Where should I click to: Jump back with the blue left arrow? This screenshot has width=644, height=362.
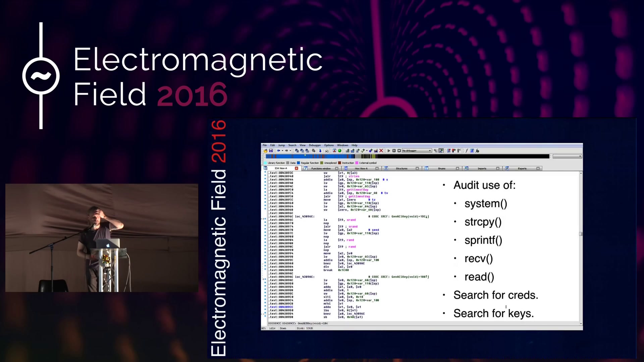278,151
